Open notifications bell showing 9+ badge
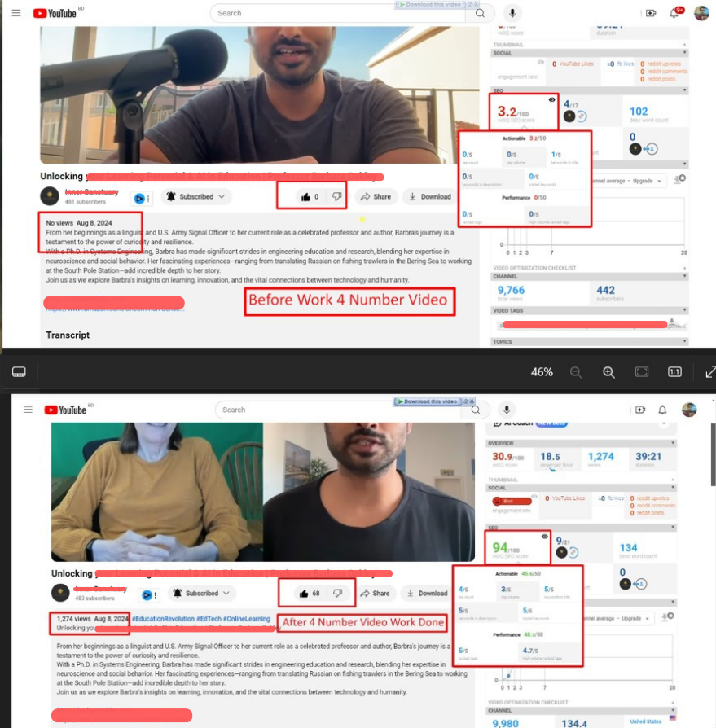The image size is (716, 728). (674, 13)
